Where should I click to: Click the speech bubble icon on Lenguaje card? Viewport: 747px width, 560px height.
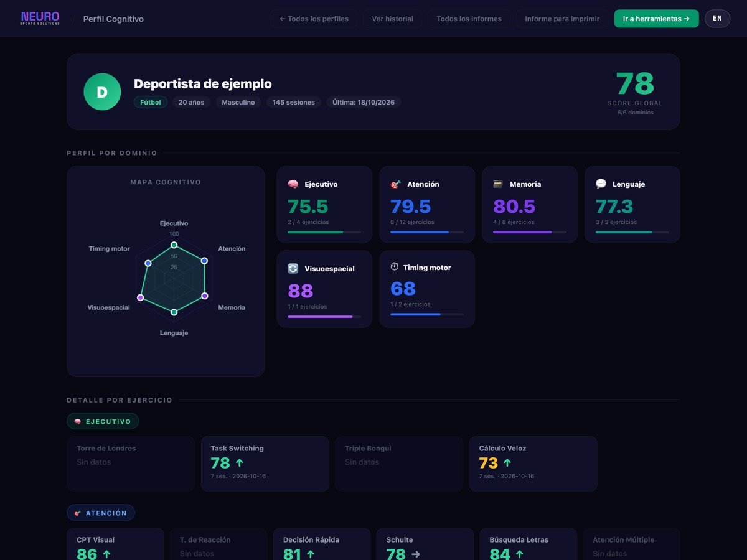(601, 184)
